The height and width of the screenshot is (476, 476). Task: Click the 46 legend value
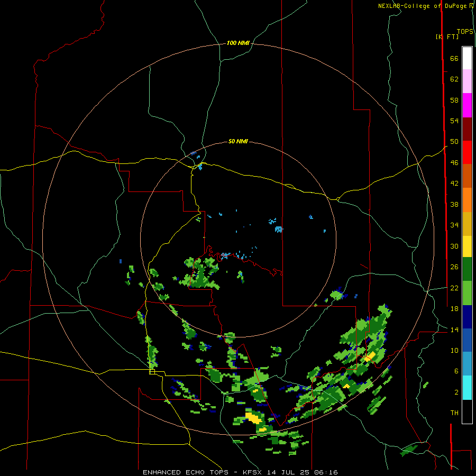point(454,163)
